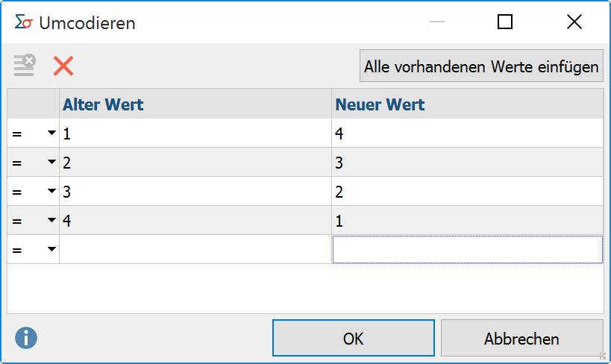Click the Umcodieren sigma app icon
The height and width of the screenshot is (364, 611).
(23, 22)
